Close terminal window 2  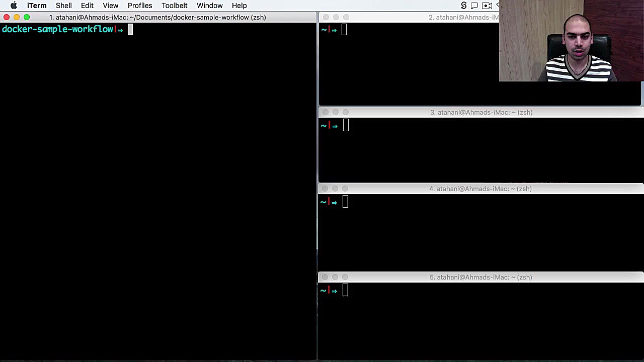[x=326, y=17]
